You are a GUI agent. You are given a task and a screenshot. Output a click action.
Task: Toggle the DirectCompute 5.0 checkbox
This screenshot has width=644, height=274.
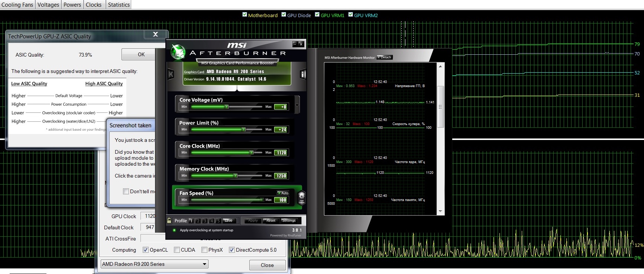click(232, 250)
